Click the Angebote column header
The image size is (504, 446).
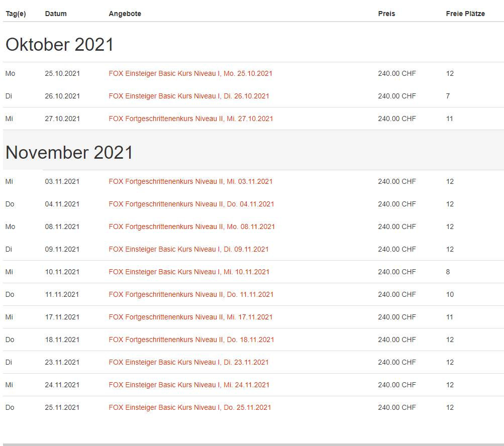pos(125,14)
